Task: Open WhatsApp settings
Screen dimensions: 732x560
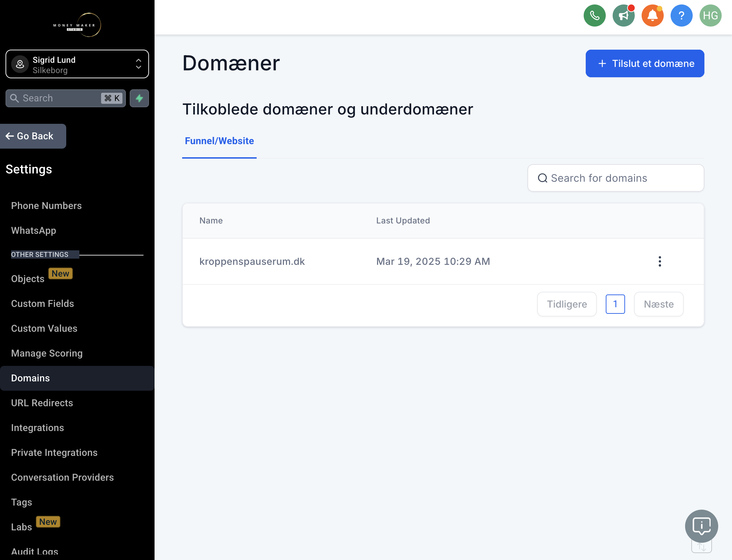Action: 33,231
